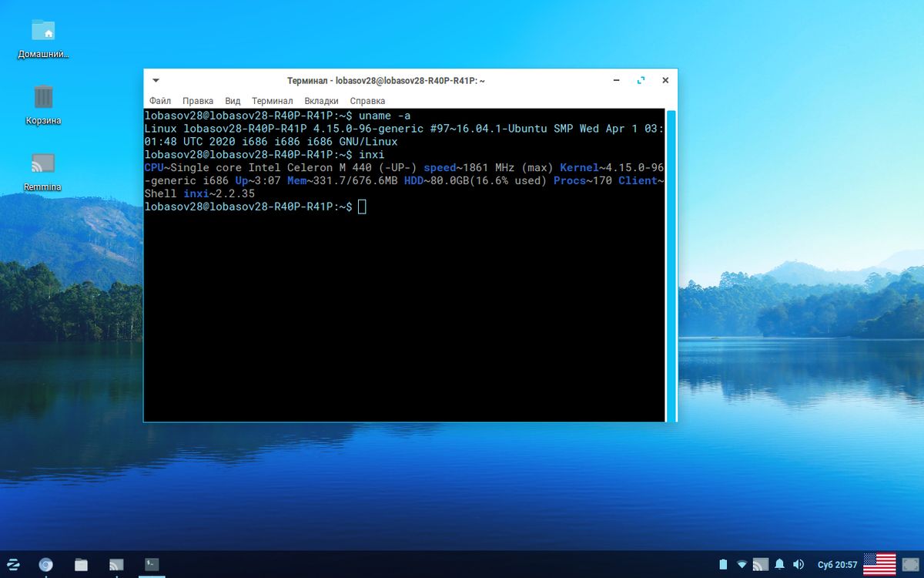Open the terminal window menu arrow
The height and width of the screenshot is (578, 924).
click(156, 80)
